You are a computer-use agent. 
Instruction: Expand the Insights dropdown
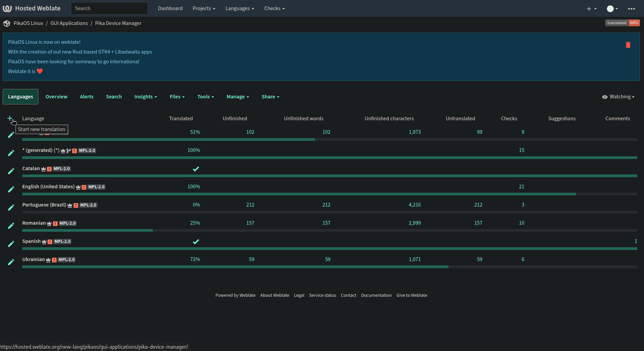[x=146, y=97]
